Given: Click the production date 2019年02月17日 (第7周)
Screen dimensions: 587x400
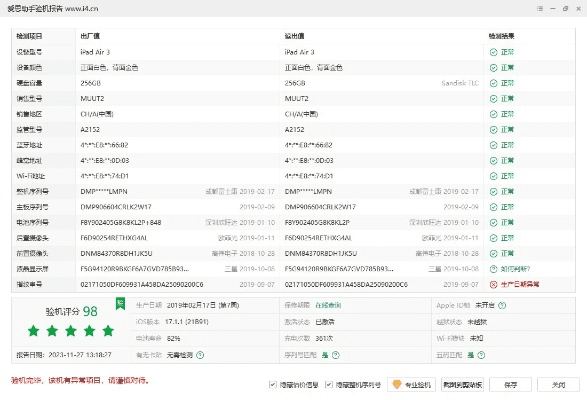Looking at the screenshot, I should pos(203,305).
